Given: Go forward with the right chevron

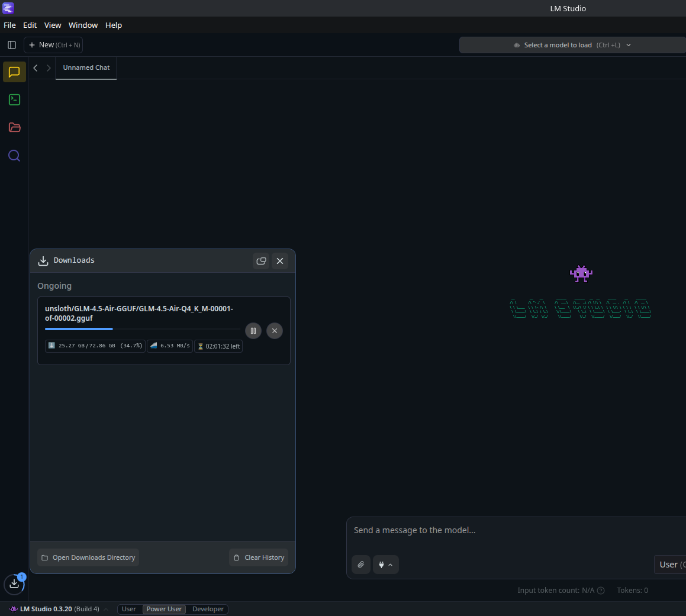Looking at the screenshot, I should point(49,68).
